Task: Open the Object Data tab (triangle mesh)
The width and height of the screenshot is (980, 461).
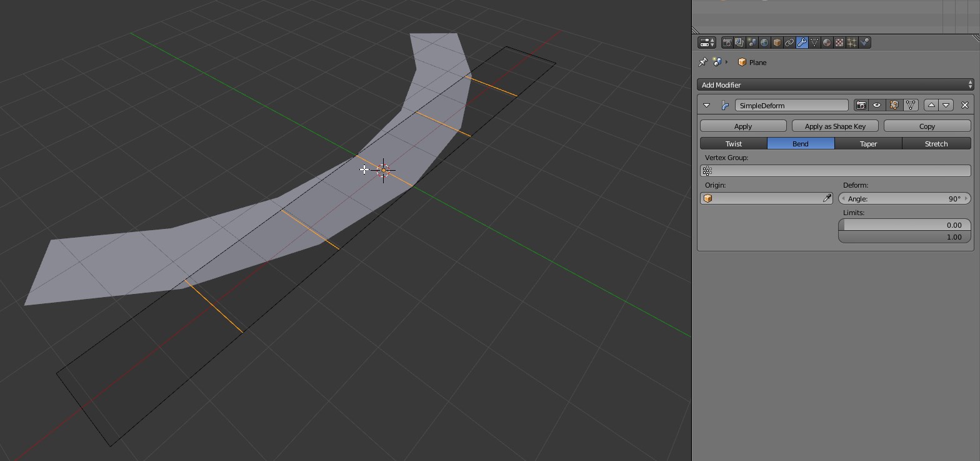Action: coord(814,43)
